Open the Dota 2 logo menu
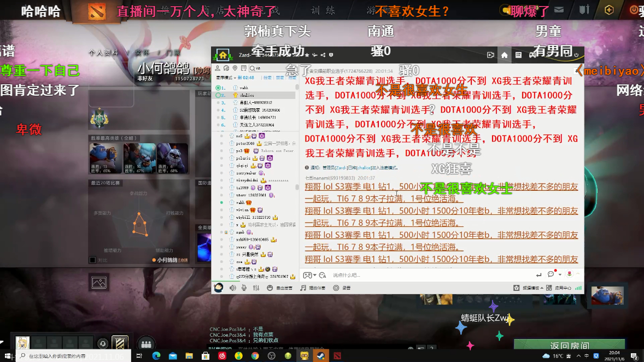644x362 pixels. coord(97,11)
